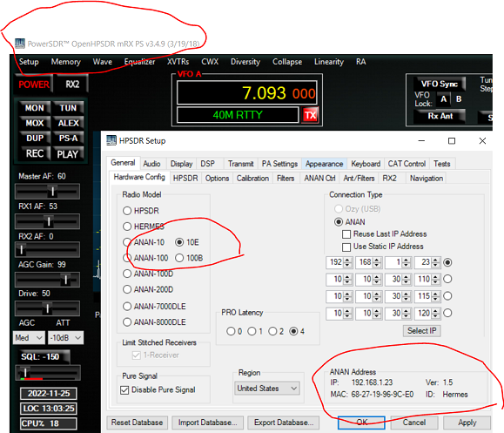Viewport: 504px width, 433px height.
Task: Open the XVTRs menu
Action: click(178, 62)
